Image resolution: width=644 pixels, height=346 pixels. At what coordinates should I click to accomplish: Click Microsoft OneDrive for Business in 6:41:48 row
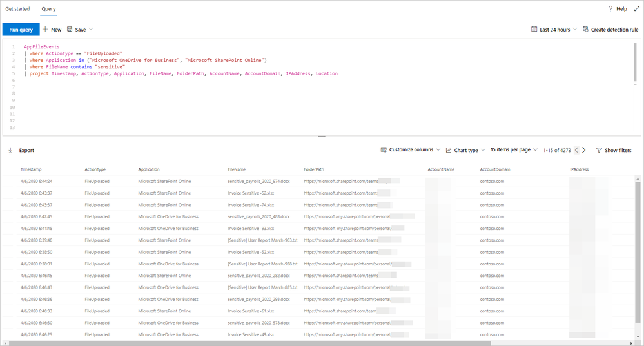click(x=168, y=229)
